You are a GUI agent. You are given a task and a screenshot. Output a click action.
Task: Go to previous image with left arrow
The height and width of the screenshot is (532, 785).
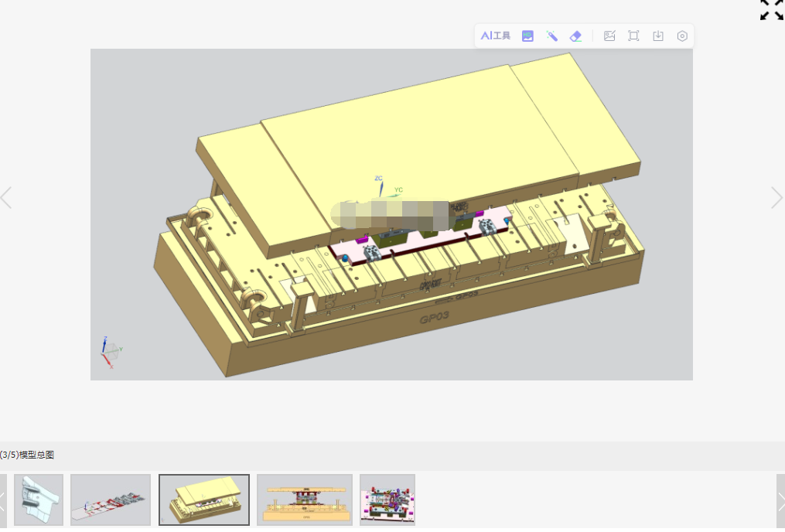coord(6,198)
